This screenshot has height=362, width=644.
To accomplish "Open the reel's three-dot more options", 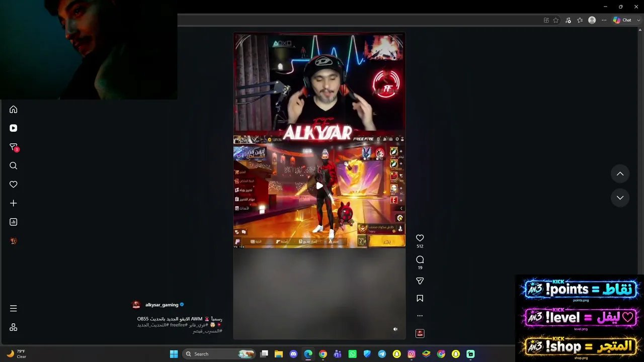I will point(420,316).
